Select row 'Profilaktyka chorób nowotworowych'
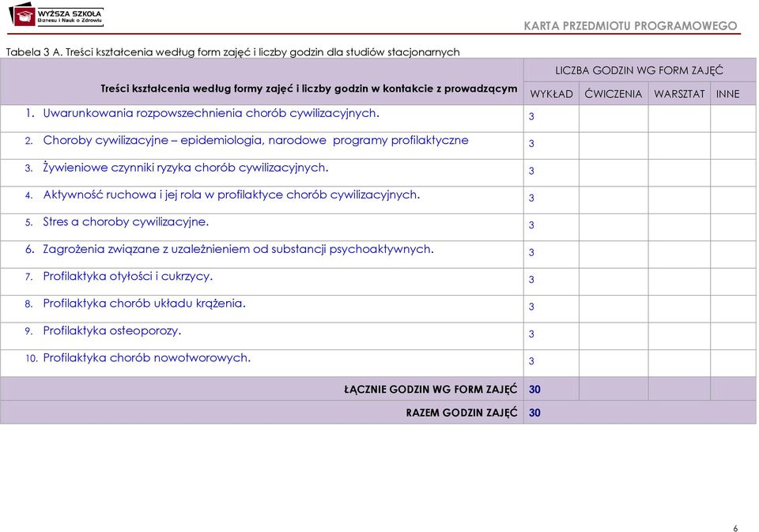759x532 pixels. coord(378,363)
